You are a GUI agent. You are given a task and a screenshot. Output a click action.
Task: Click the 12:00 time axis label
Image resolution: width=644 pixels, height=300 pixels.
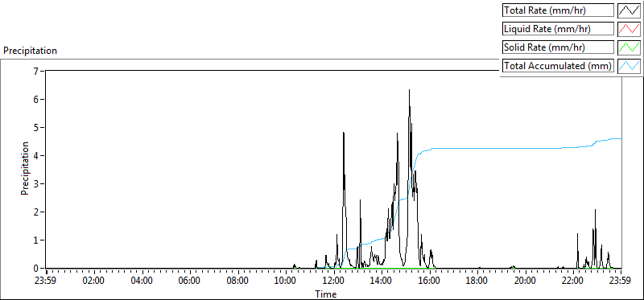pyautogui.click(x=334, y=282)
